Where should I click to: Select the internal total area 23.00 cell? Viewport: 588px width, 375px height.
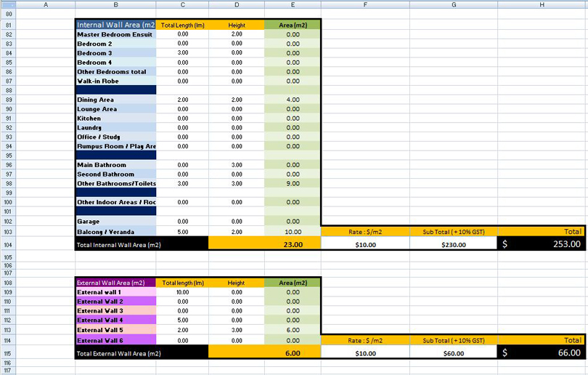click(293, 244)
